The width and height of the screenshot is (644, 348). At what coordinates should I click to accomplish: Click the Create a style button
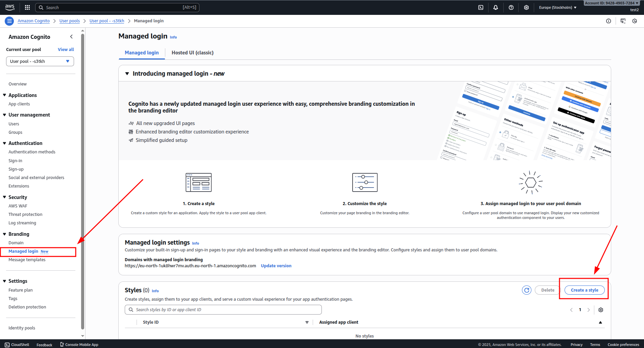[x=585, y=290]
